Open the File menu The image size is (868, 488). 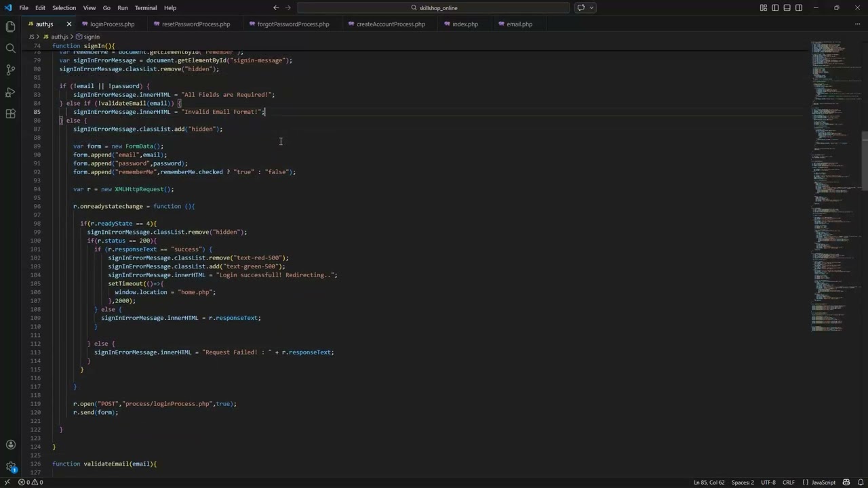(24, 7)
